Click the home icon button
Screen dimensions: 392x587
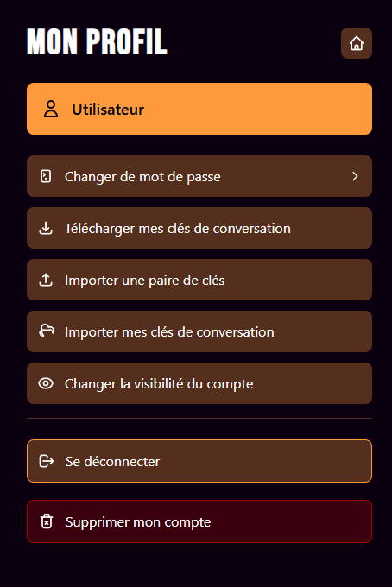pos(357,43)
